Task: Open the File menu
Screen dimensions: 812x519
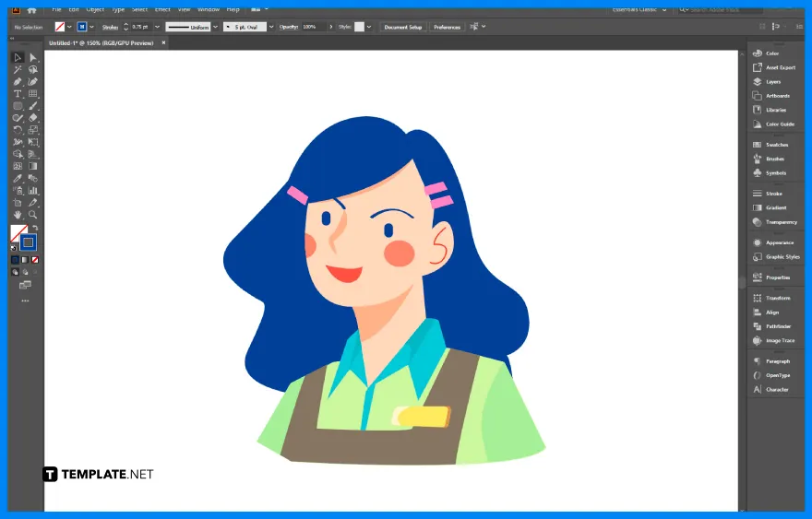Action: [56, 9]
